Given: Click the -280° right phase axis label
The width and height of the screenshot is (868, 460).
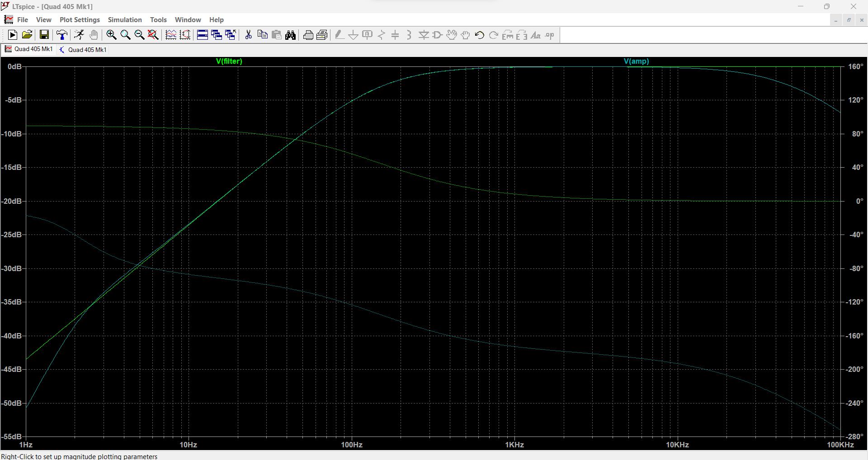Looking at the screenshot, I should coord(855,437).
